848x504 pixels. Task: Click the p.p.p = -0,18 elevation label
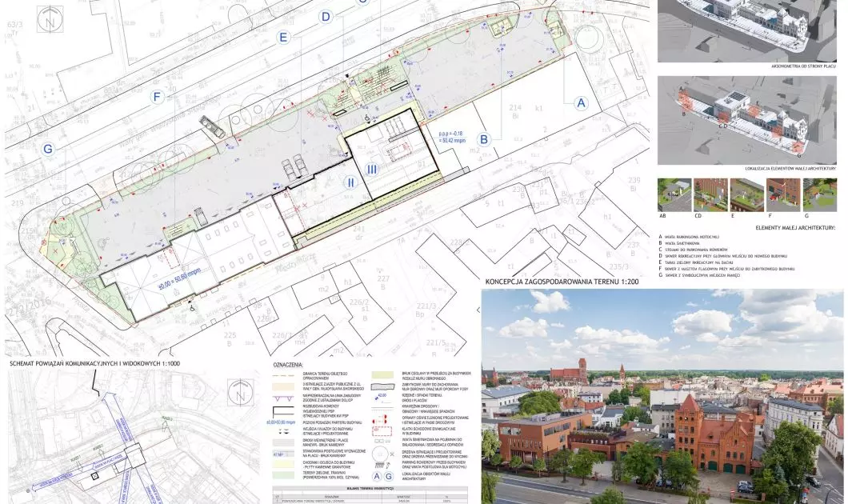(451, 136)
